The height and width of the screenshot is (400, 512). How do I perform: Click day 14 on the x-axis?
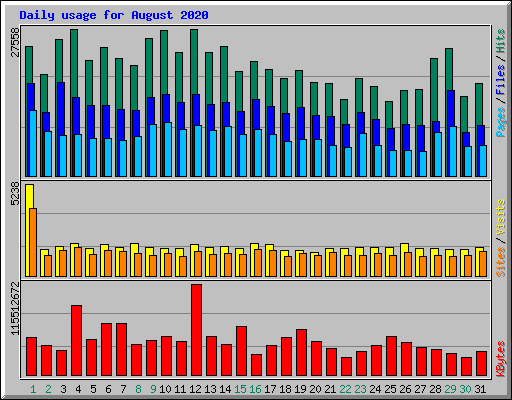point(225,389)
